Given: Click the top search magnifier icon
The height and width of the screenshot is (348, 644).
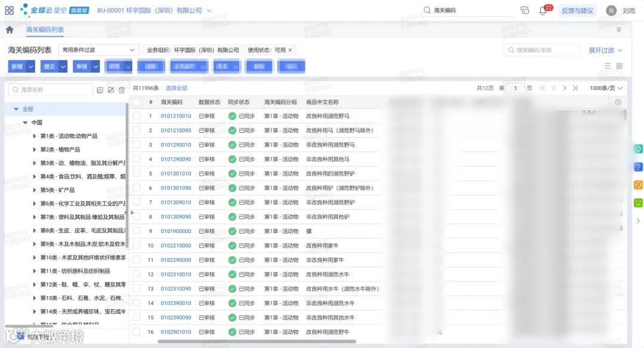Looking at the screenshot, I should coord(427,10).
